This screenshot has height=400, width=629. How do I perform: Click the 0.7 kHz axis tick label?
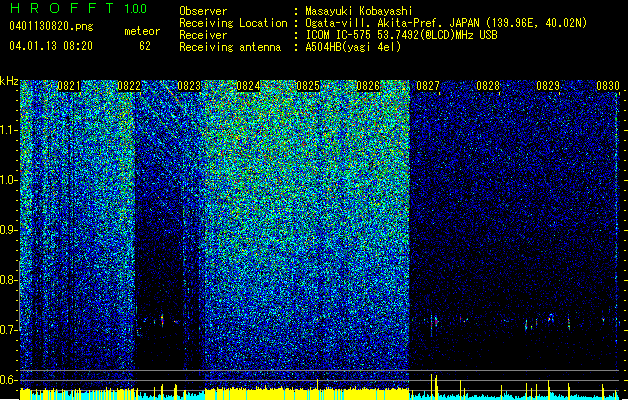click(9, 330)
